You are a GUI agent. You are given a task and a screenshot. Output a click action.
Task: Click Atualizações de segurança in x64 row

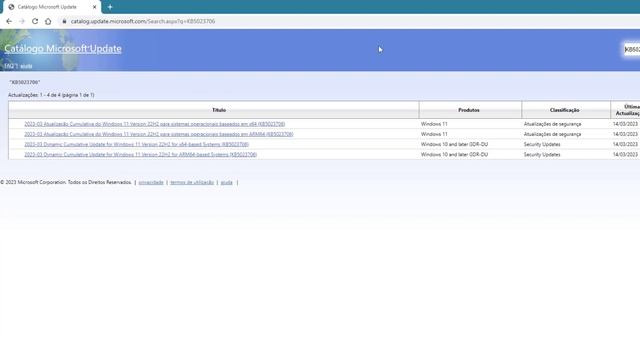(552, 124)
